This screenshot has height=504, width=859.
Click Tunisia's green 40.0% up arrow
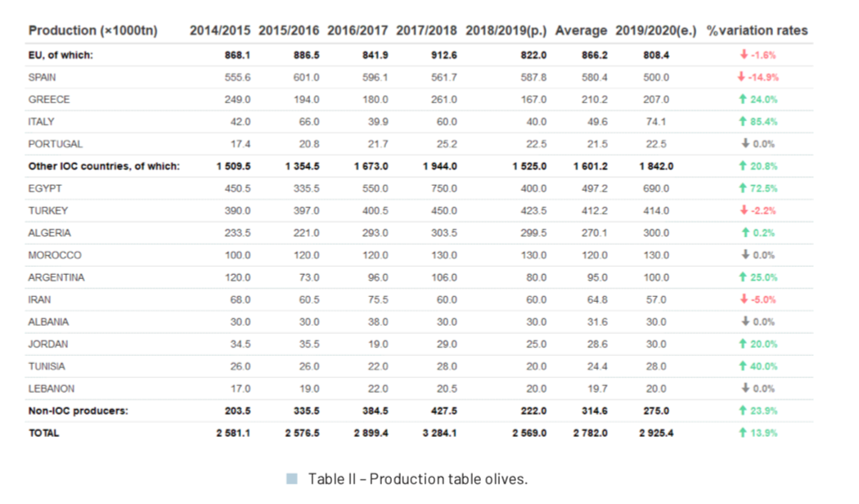tap(743, 367)
